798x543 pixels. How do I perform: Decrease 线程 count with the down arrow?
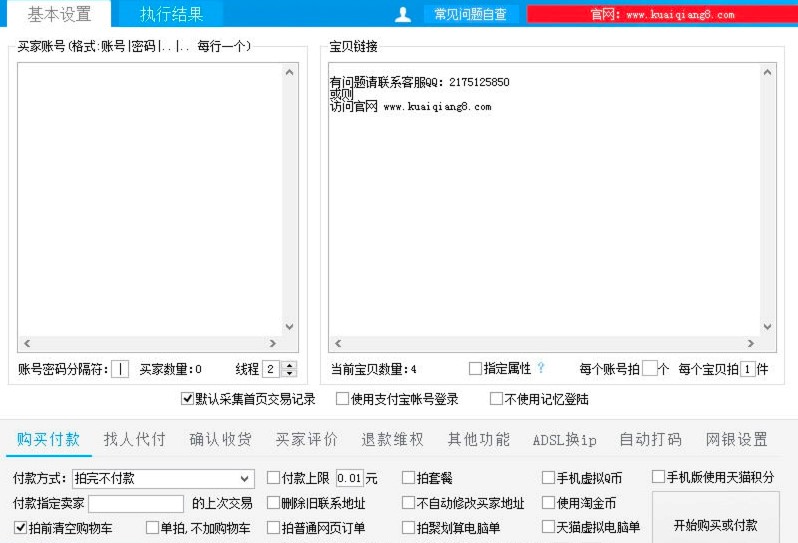[x=290, y=373]
